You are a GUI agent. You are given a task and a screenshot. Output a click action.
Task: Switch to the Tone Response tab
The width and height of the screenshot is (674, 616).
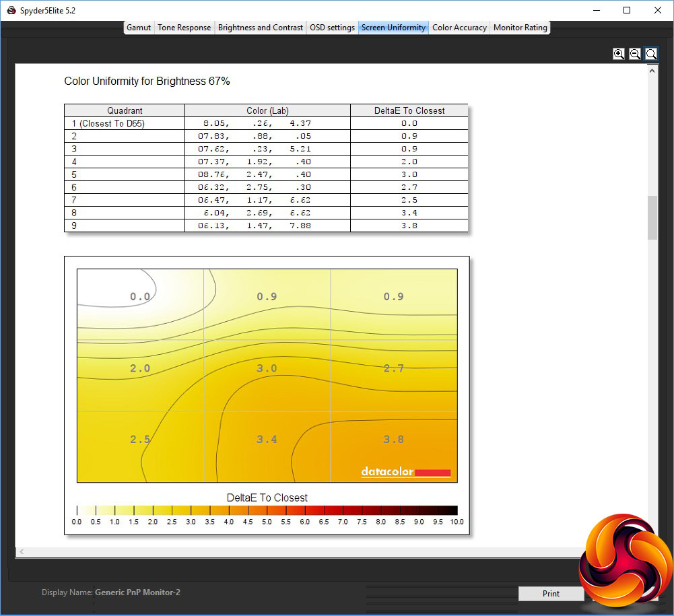coord(184,28)
